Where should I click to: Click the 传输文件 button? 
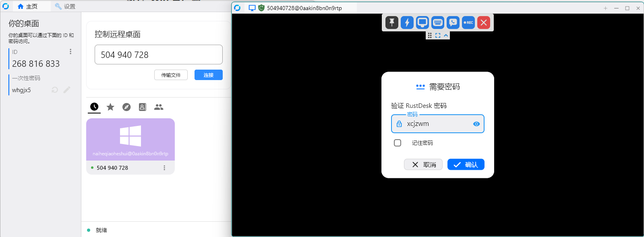[x=171, y=75]
